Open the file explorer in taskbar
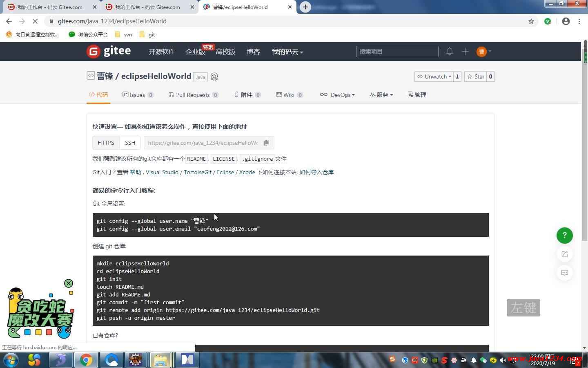 click(x=161, y=360)
